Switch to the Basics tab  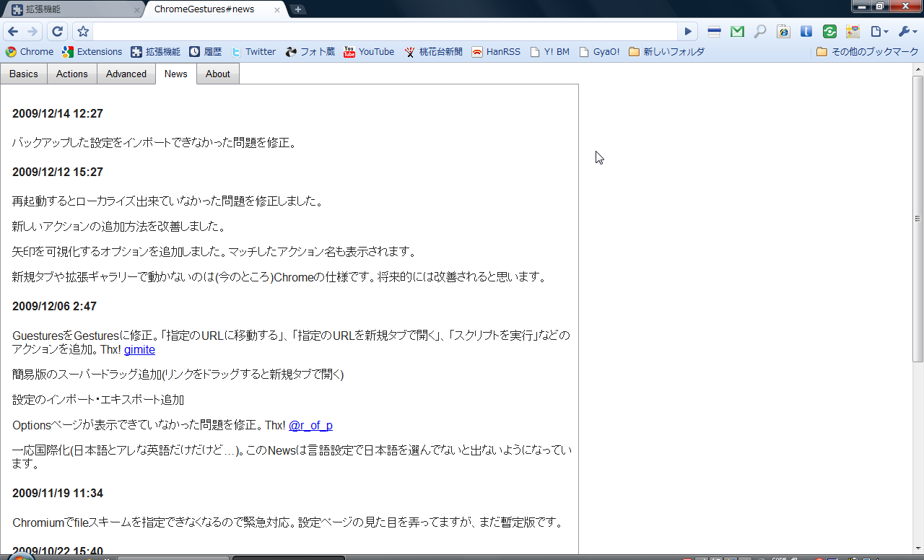pyautogui.click(x=24, y=74)
